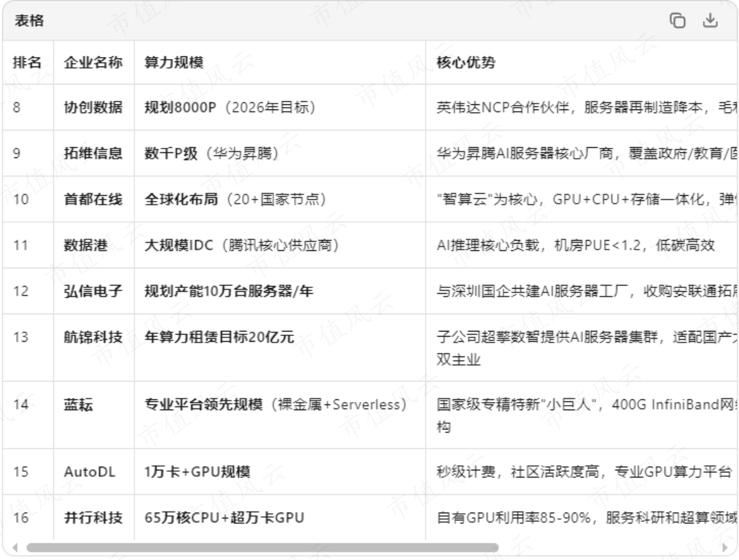The image size is (739, 560).
Task: Click the advantage text AI推理核心负载，机房PUE<1.2
Action: pos(576,245)
